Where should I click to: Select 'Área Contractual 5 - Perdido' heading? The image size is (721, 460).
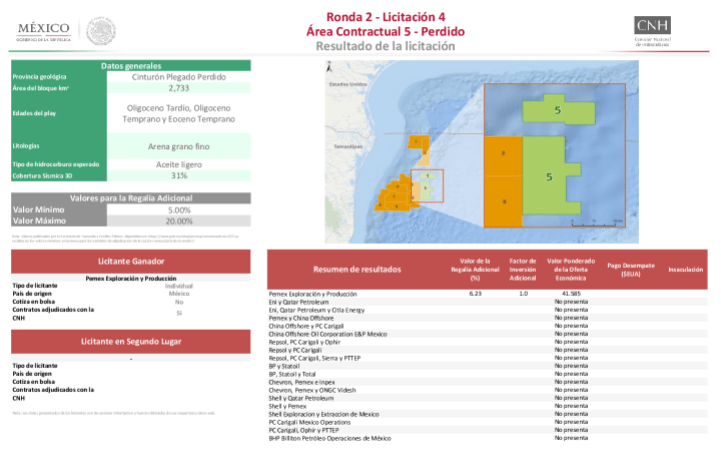pos(385,31)
